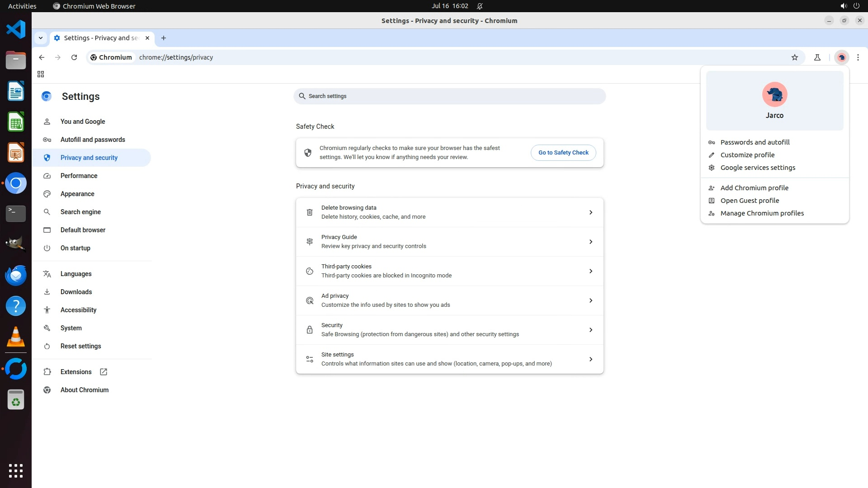
Task: Open the three-dot Chromium menu
Action: 858,57
